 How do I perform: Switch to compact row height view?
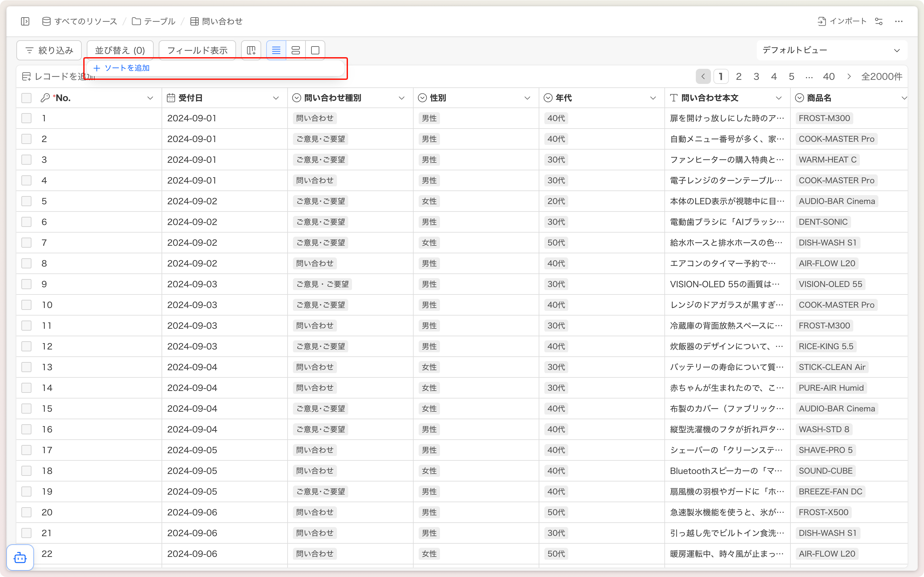pyautogui.click(x=276, y=50)
